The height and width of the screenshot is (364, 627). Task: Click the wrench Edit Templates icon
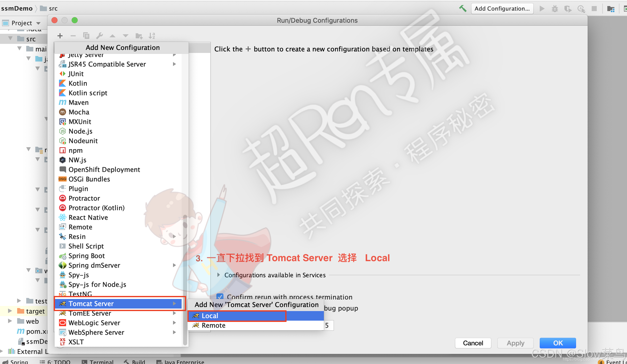click(x=99, y=36)
